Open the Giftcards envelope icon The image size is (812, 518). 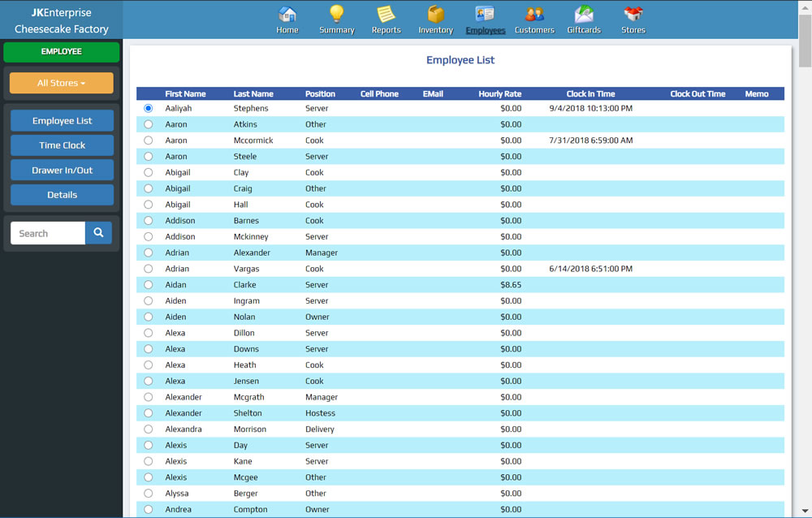[584, 14]
